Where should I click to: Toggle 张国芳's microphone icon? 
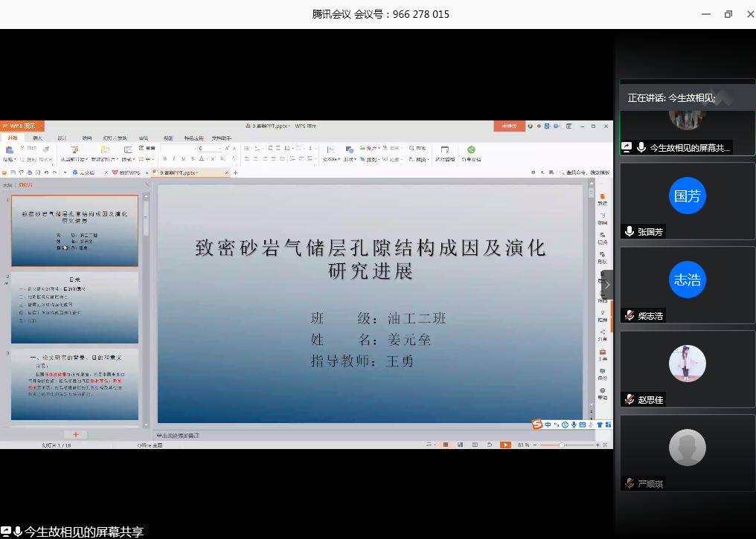tap(630, 232)
